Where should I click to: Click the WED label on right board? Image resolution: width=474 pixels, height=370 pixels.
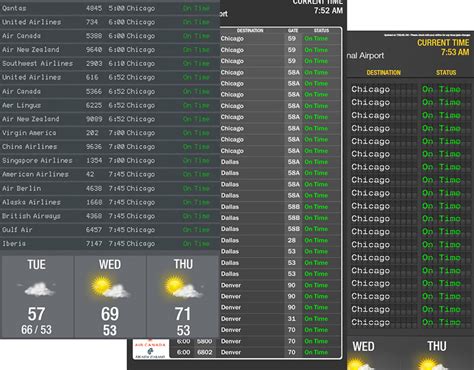363,347
